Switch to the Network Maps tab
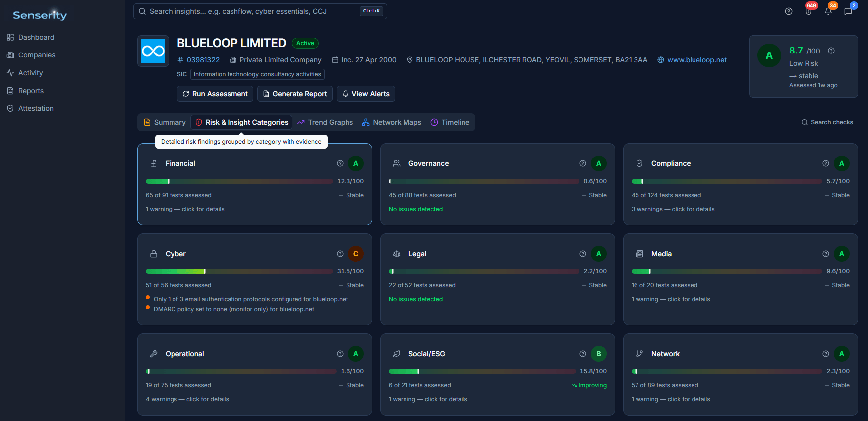 [x=392, y=122]
